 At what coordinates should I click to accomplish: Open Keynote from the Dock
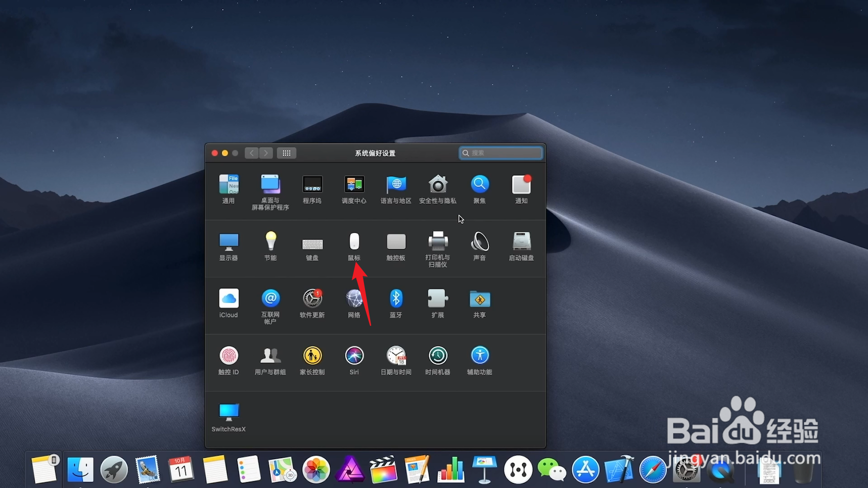484,470
